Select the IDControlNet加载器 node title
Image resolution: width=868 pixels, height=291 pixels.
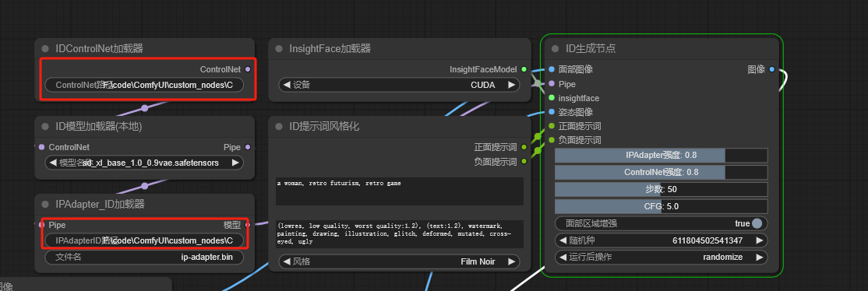coord(100,49)
